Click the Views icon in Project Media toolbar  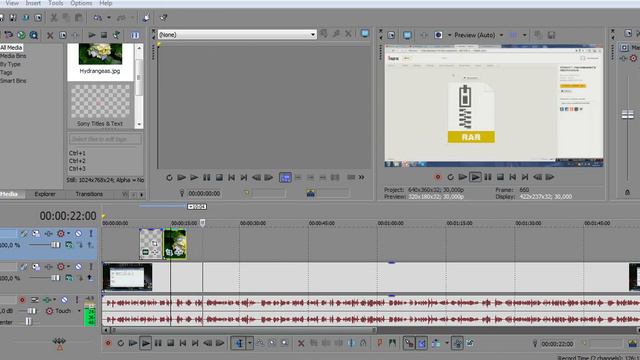click(135, 35)
